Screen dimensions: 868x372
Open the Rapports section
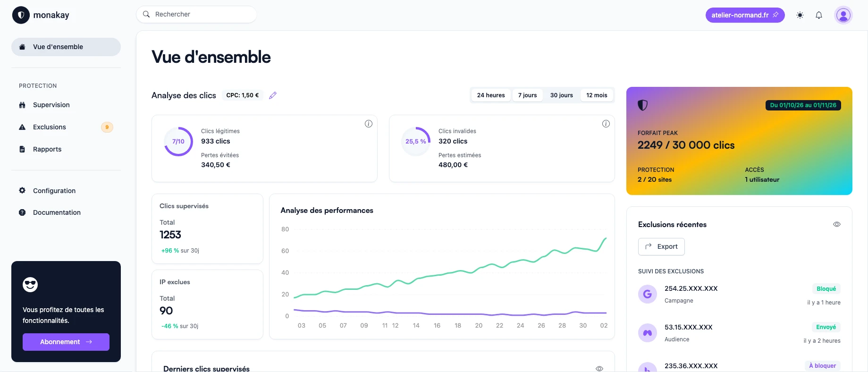66,149
